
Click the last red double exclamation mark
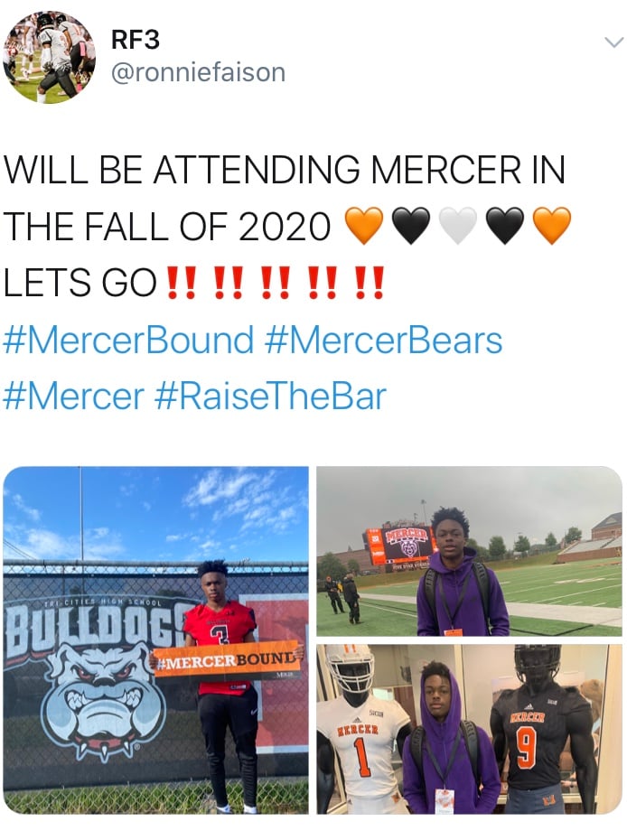tap(370, 283)
